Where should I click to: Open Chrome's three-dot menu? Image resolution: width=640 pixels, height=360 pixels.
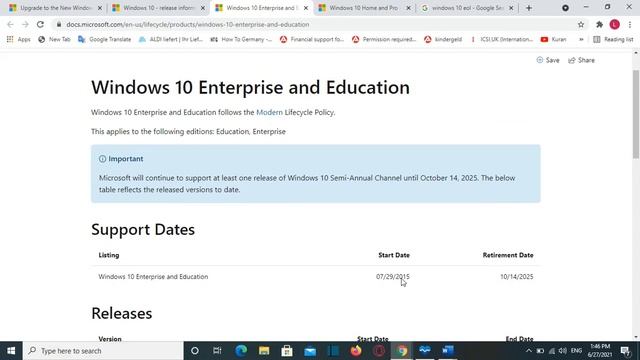[x=630, y=24]
